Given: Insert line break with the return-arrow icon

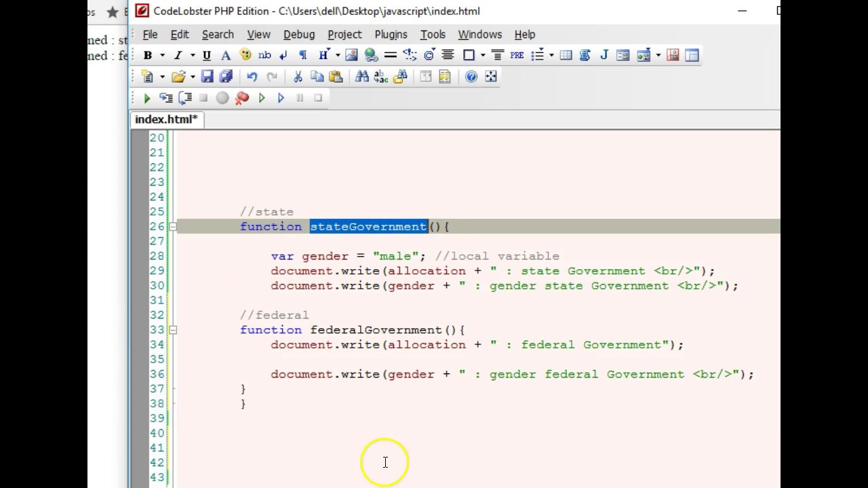Looking at the screenshot, I should point(283,56).
